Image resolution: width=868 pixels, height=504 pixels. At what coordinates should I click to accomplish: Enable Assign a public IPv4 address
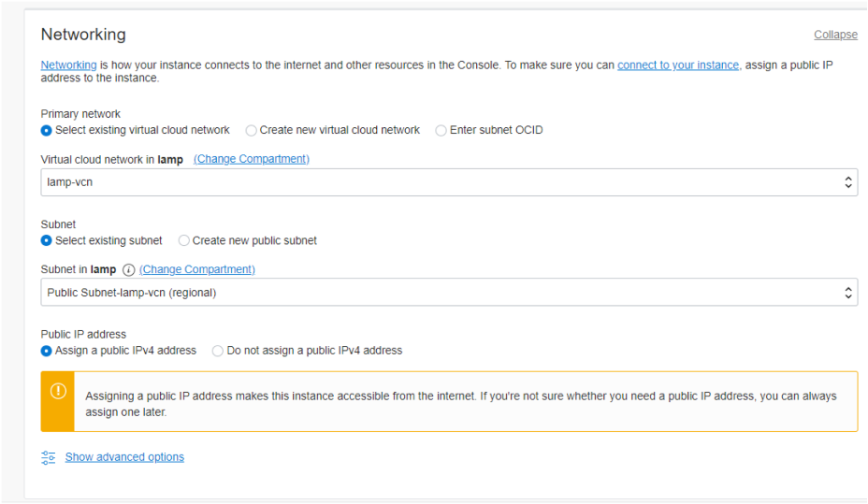(47, 352)
